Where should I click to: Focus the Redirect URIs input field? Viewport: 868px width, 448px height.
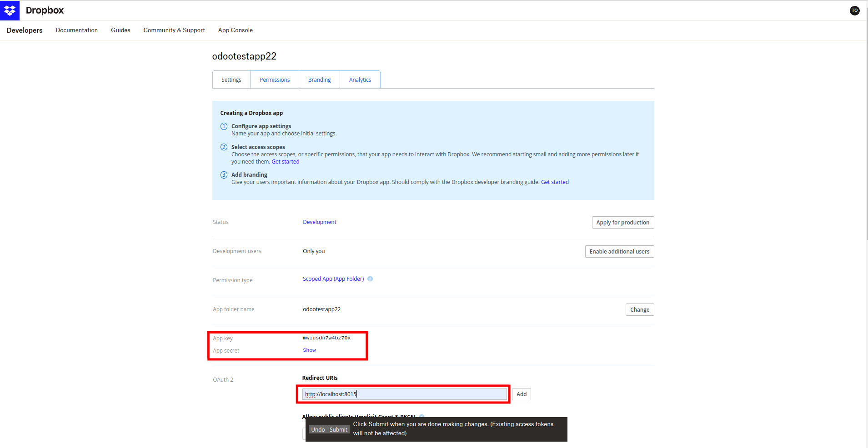pyautogui.click(x=405, y=394)
